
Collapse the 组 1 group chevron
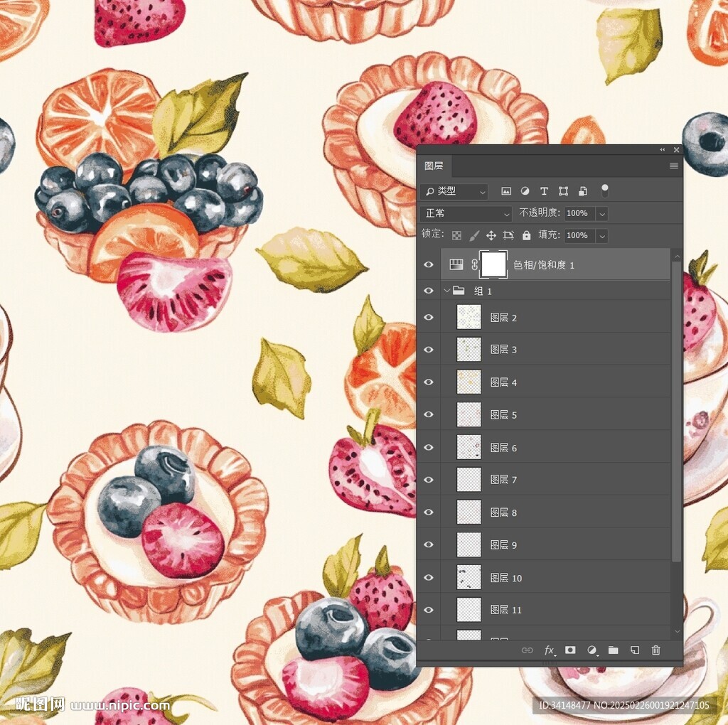click(446, 291)
